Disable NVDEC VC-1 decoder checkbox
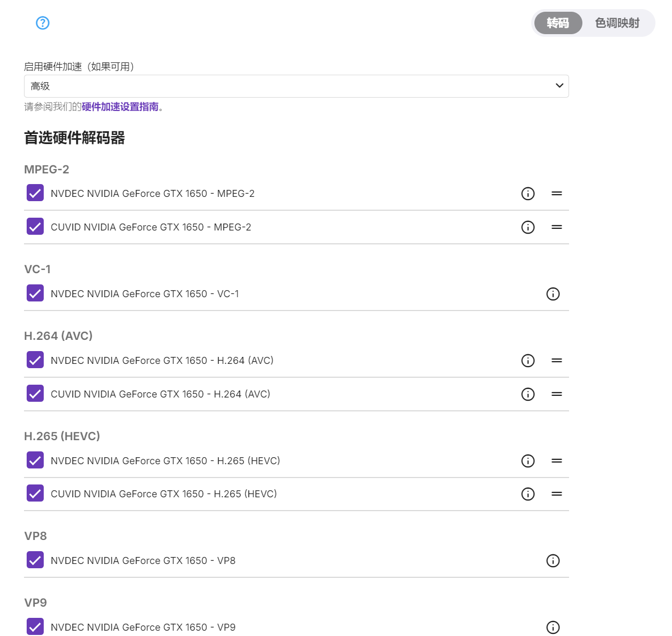 [35, 293]
